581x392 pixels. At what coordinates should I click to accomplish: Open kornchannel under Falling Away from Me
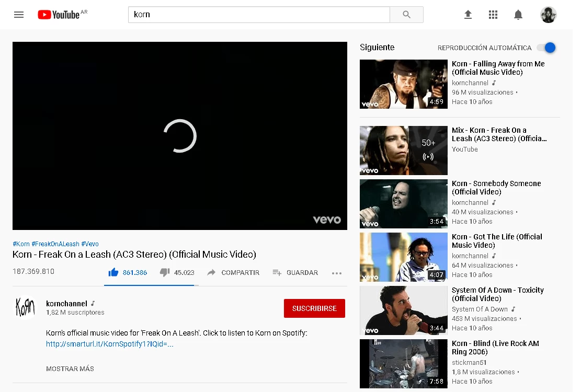tap(470, 83)
